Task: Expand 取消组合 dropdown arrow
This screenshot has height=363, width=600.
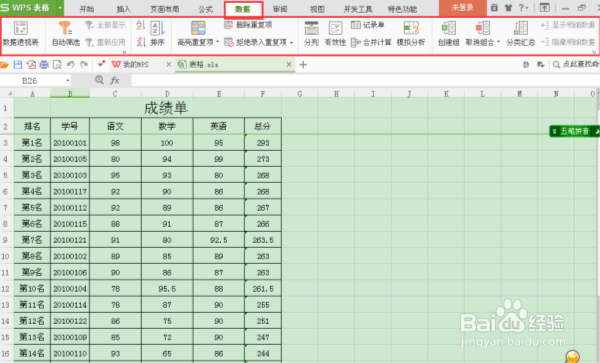Action: pos(499,42)
